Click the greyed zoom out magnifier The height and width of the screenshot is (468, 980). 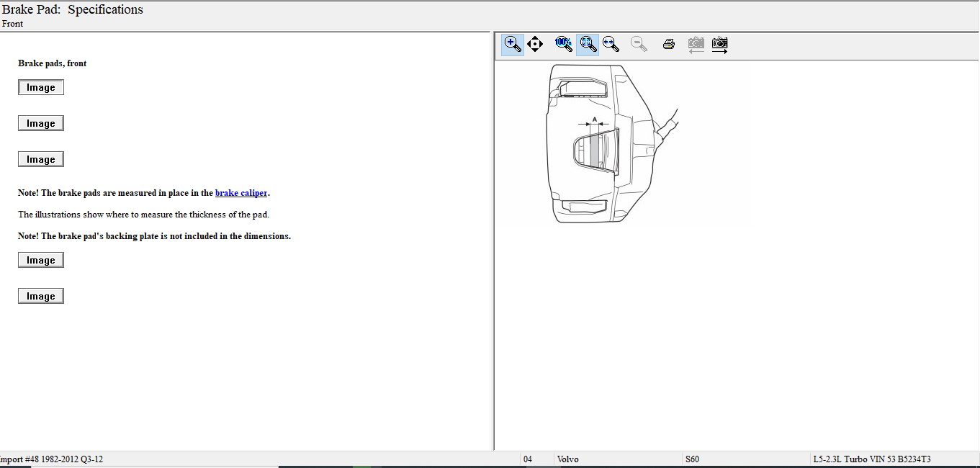[x=638, y=45]
